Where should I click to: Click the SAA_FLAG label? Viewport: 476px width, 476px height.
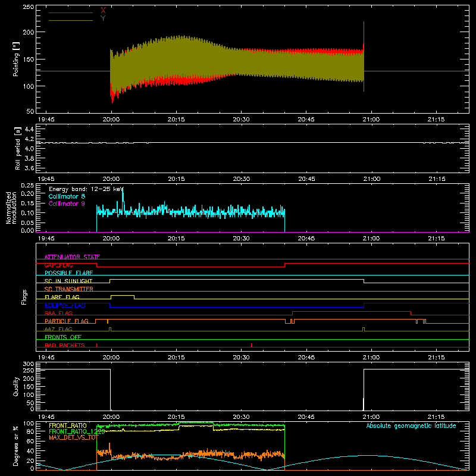[x=58, y=313]
